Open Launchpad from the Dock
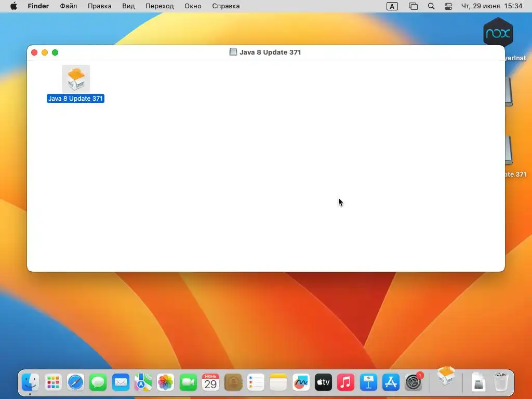 [x=53, y=383]
